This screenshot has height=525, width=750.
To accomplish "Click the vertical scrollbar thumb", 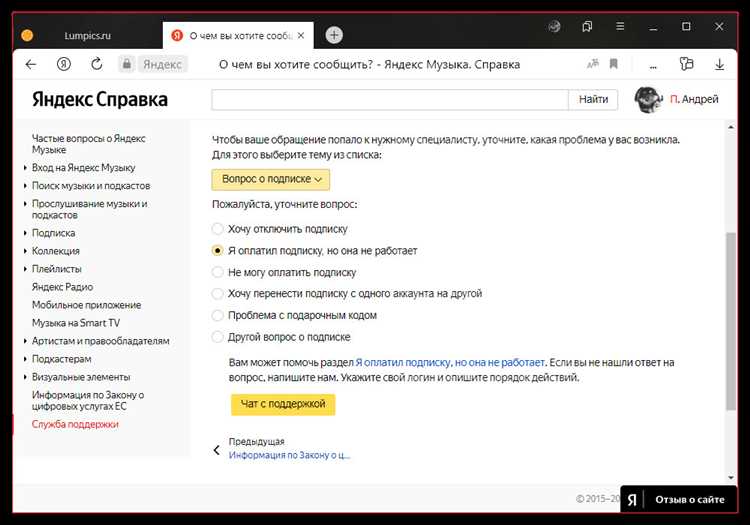I will (730, 321).
